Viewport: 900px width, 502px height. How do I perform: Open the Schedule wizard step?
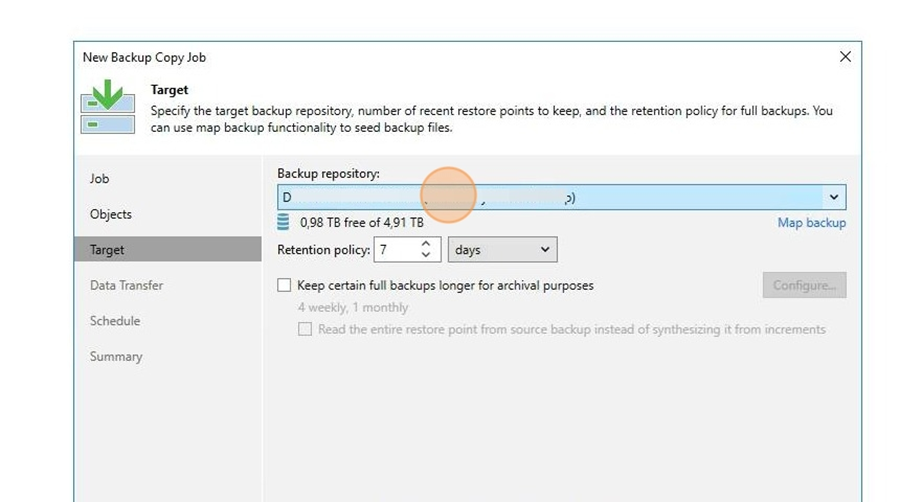point(115,321)
